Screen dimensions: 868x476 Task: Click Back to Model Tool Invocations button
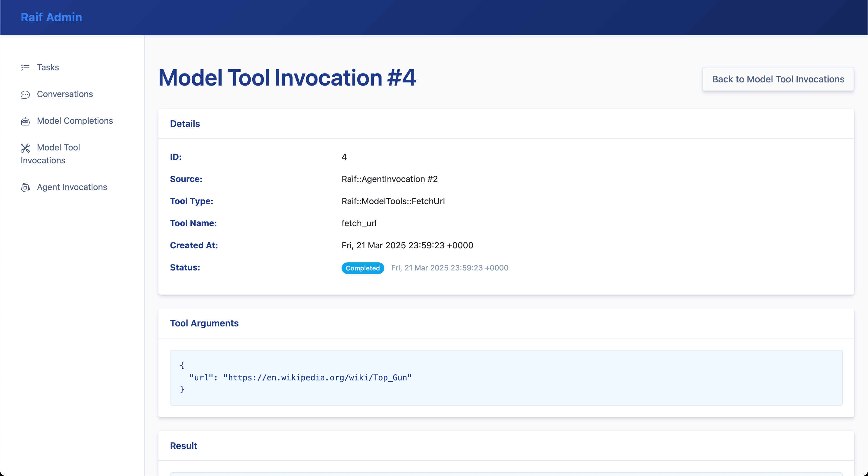coord(778,79)
